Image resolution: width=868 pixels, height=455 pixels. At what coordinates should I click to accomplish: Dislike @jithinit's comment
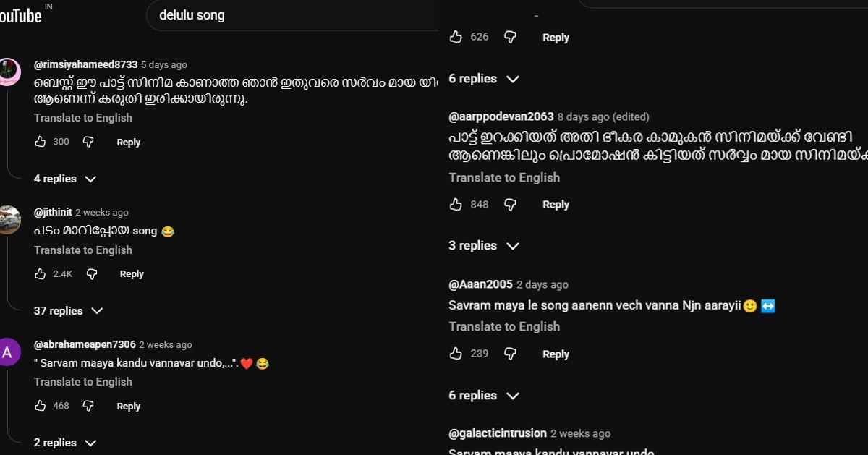point(92,274)
